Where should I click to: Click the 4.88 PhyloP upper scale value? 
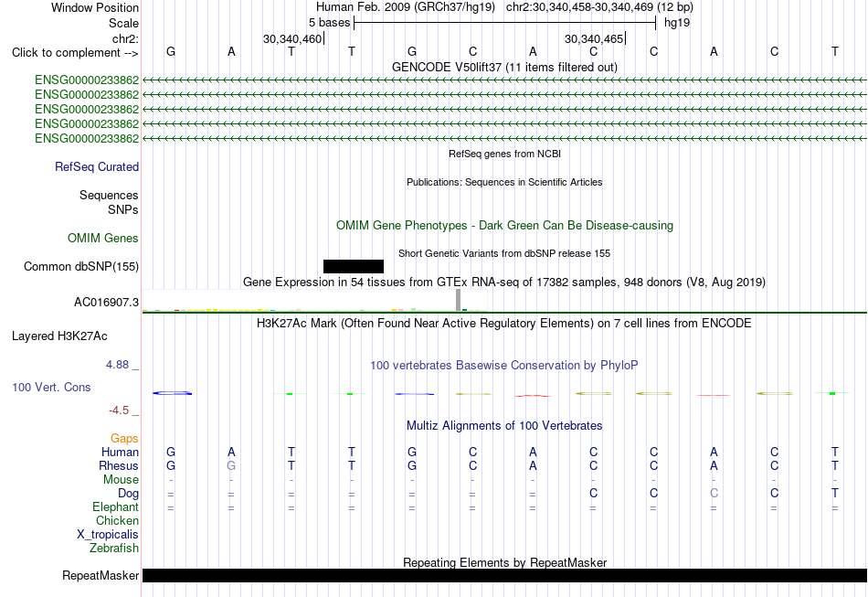point(117,365)
